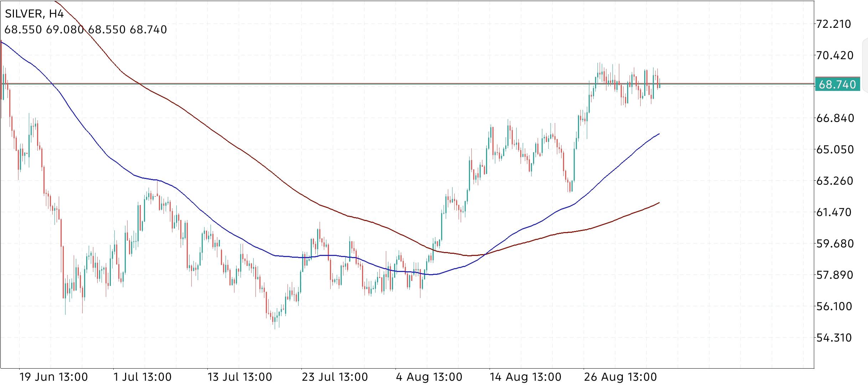Click the 13 Jul 13:00 time label
This screenshot has width=868, height=385.
(x=240, y=377)
